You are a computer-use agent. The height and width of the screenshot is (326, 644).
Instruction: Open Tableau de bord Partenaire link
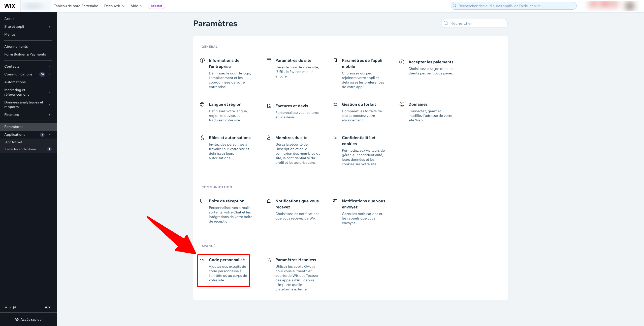76,6
